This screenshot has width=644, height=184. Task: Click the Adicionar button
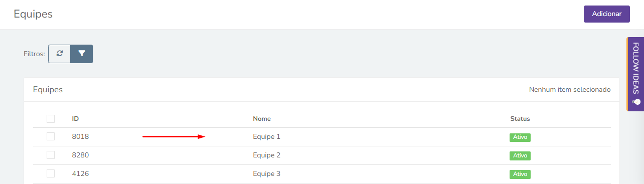click(x=607, y=14)
